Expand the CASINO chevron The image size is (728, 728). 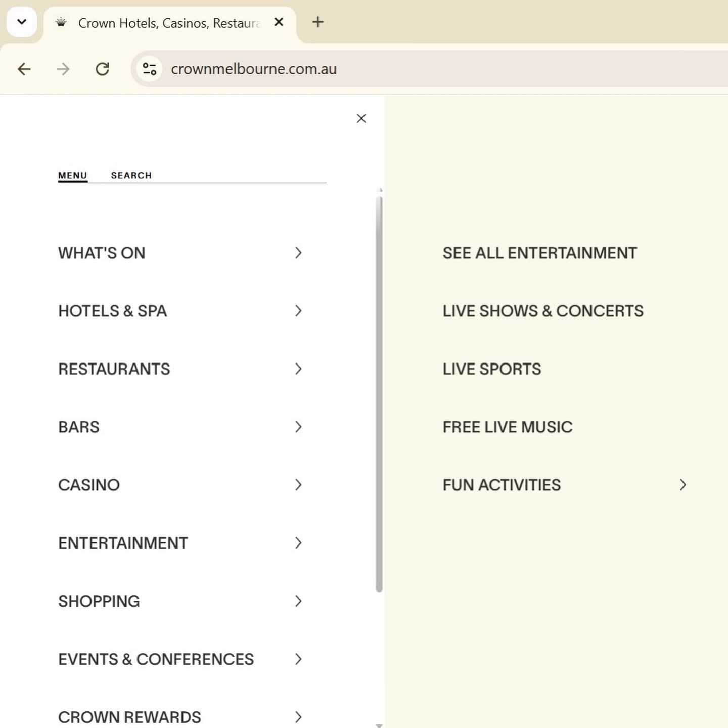[298, 485]
